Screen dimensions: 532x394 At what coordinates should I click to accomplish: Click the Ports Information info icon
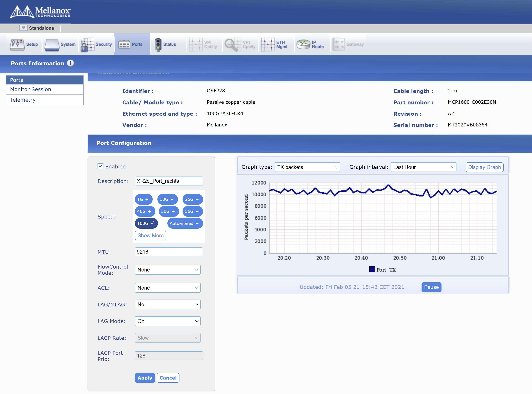pyautogui.click(x=70, y=63)
